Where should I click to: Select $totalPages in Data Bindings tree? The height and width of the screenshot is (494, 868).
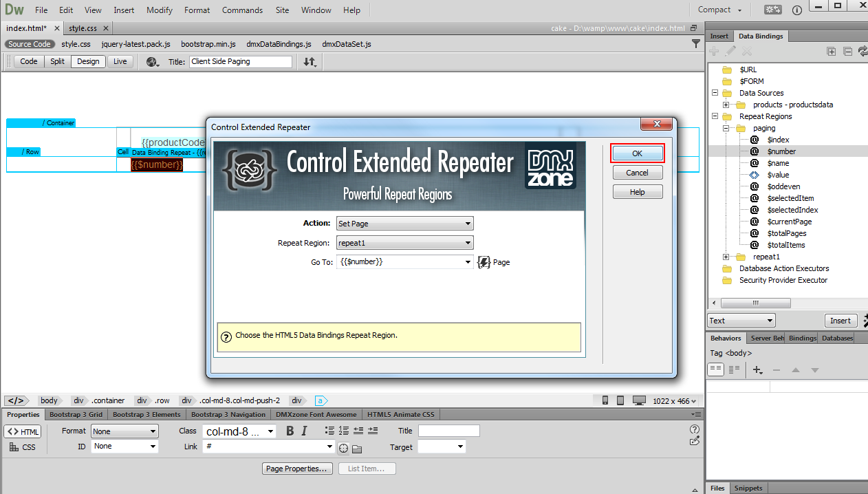pos(786,233)
